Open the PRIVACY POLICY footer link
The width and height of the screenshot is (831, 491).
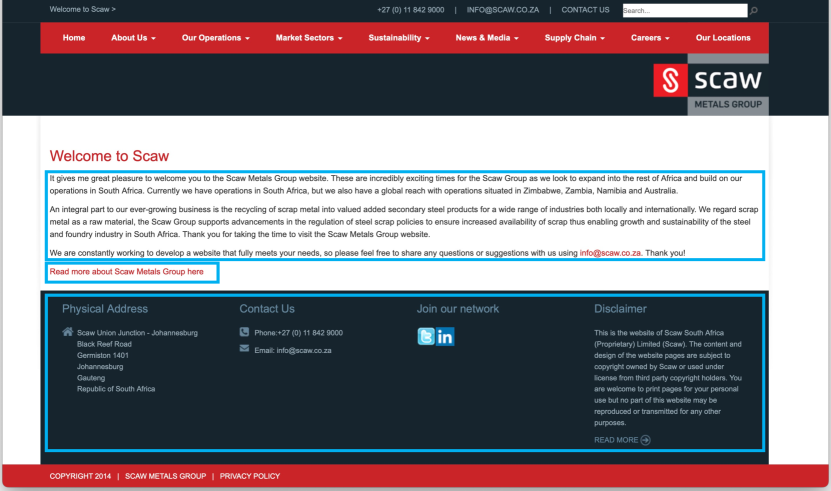pyautogui.click(x=250, y=476)
